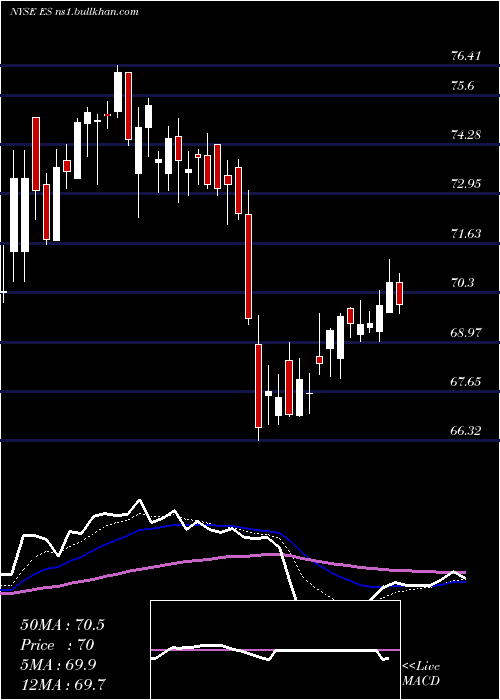Click the NYSE ES ns1.bullkhan.com title

point(74,12)
